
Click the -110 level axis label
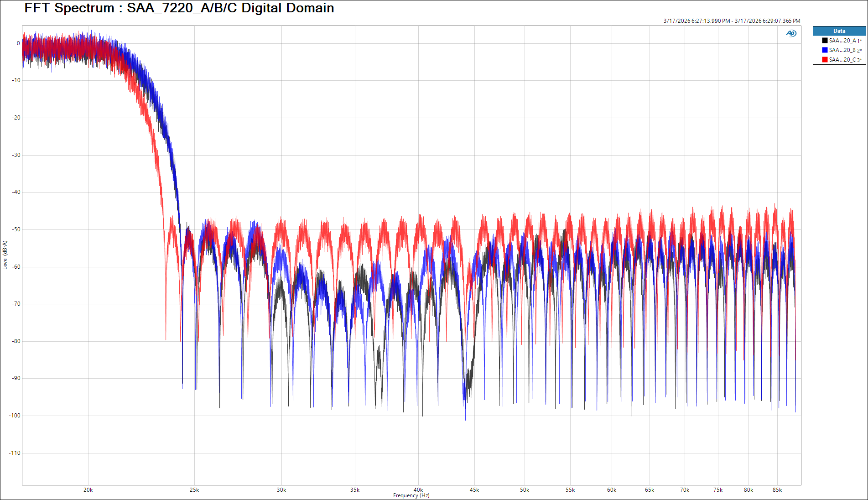tap(15, 453)
